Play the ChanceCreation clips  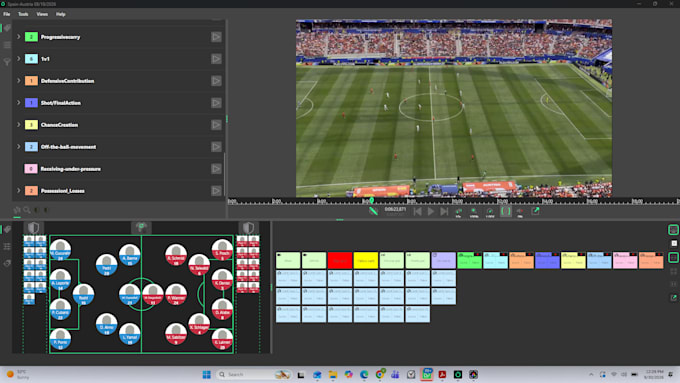coord(216,125)
